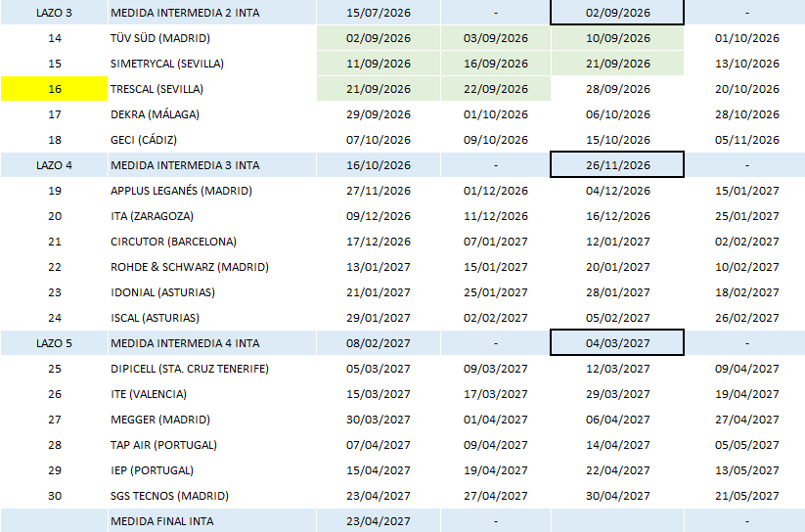The image size is (805, 532).
Task: Select the cell 27/11/2026 in APPLUS row
Action: (379, 191)
